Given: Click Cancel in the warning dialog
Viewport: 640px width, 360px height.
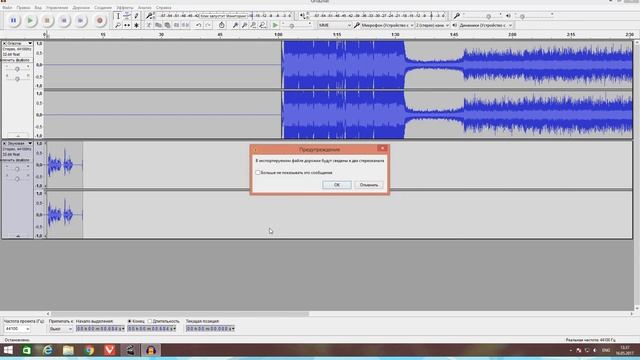Looking at the screenshot, I should coord(369,185).
